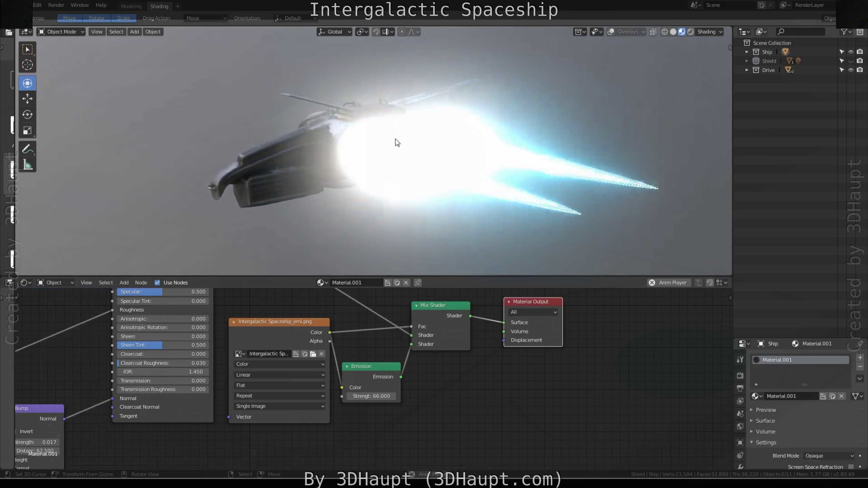This screenshot has height=488, width=868.
Task: Open the Blend Mode Opaque dropdown
Action: pos(829,456)
